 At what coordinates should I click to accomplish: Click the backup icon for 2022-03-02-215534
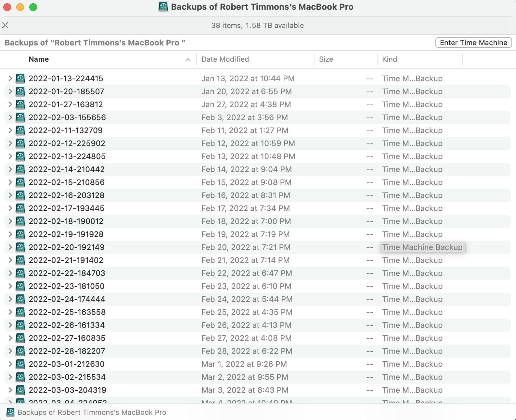20,377
